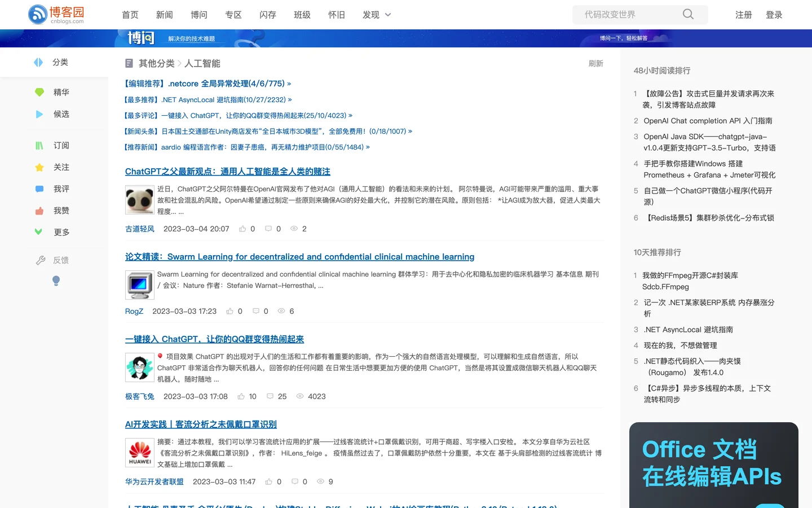
Task: Open ranking item 【Redis场景5】集群秒杀优化
Action: click(709, 218)
